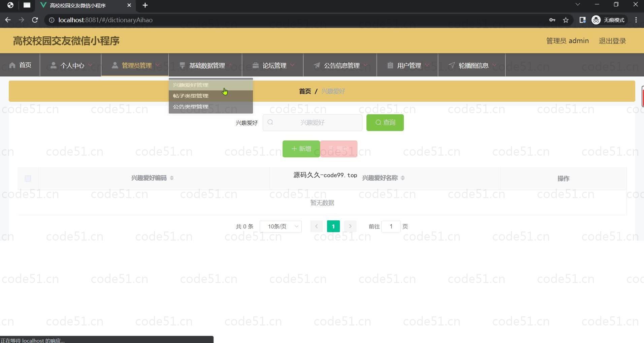Open the 论坛管理 menu label
Viewport: 644px width, 343px height.
click(275, 65)
